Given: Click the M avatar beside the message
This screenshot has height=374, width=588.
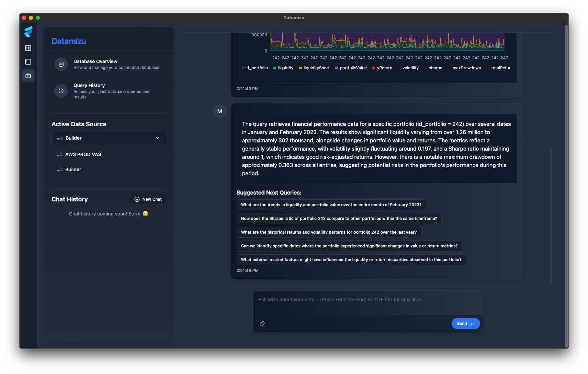Looking at the screenshot, I should coord(220,111).
